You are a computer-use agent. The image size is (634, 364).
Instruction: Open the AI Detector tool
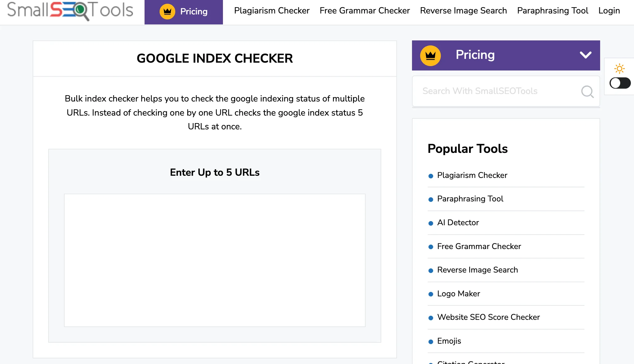(x=458, y=223)
